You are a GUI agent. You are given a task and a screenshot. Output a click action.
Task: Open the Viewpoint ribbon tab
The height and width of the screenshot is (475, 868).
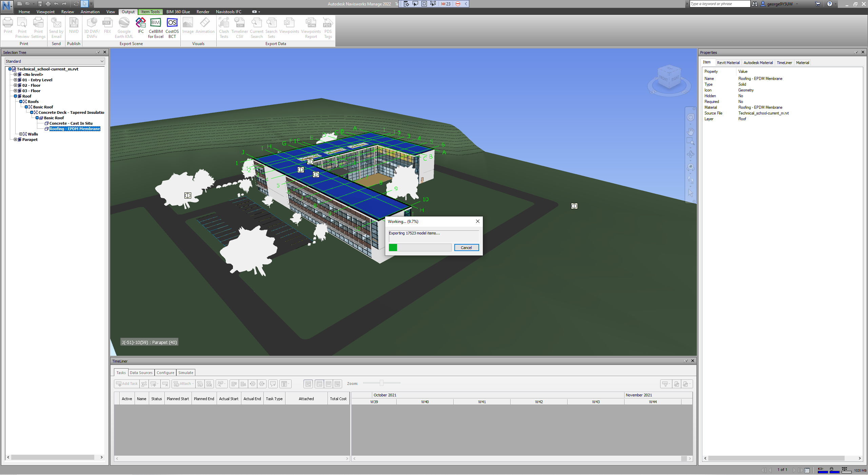(45, 12)
